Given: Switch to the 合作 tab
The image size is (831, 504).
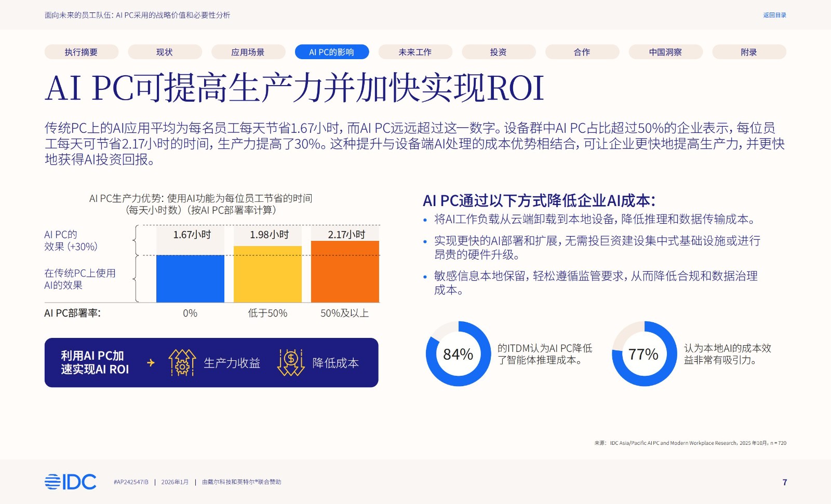Looking at the screenshot, I should coord(582,52).
